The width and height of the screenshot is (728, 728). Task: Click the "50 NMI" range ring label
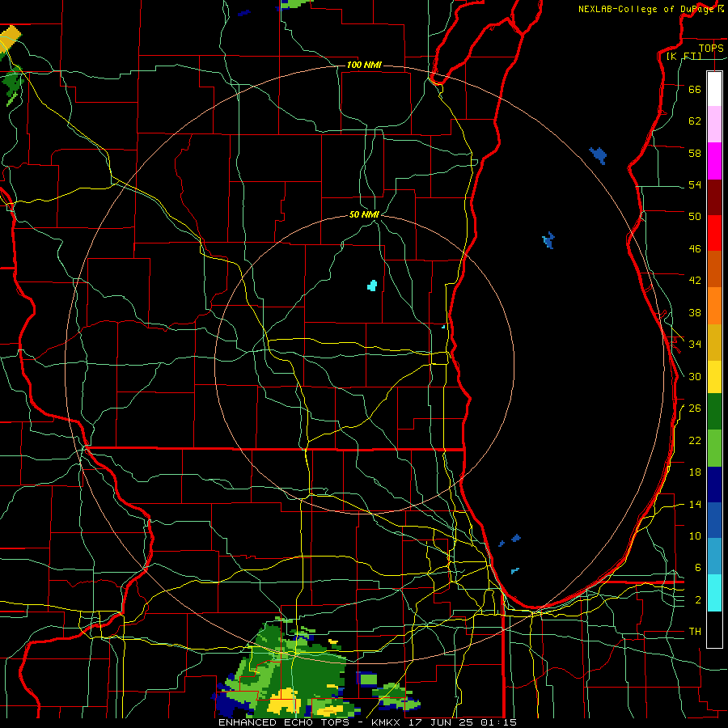point(365,214)
